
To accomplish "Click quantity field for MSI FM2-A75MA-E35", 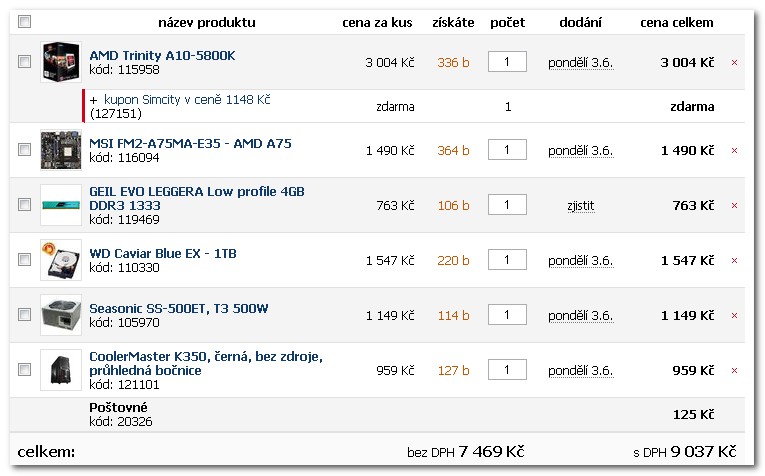I will click(507, 149).
